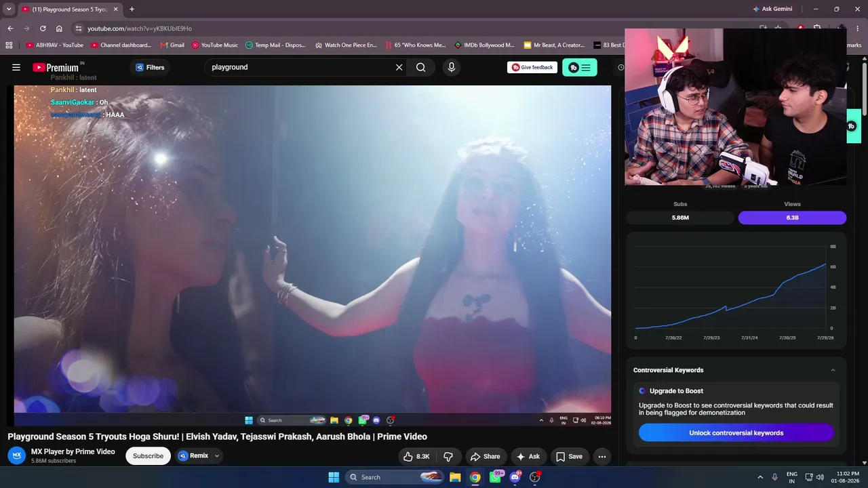Screen dimensions: 868x488
Task: Open the browser home page
Action: [59, 28]
